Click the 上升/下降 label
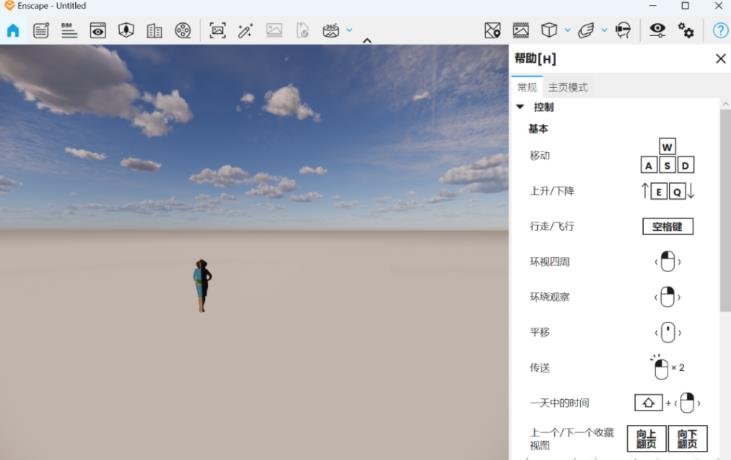 [x=552, y=191]
